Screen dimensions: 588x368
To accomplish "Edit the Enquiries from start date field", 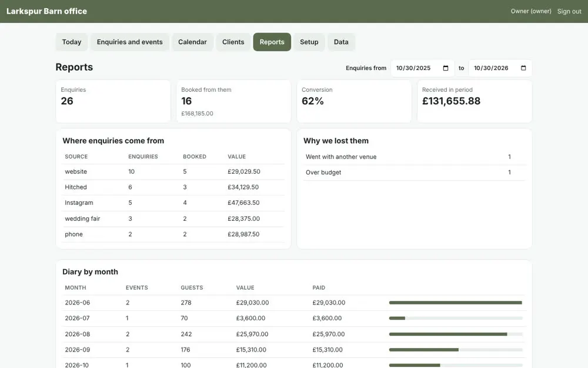I will click(x=423, y=68).
